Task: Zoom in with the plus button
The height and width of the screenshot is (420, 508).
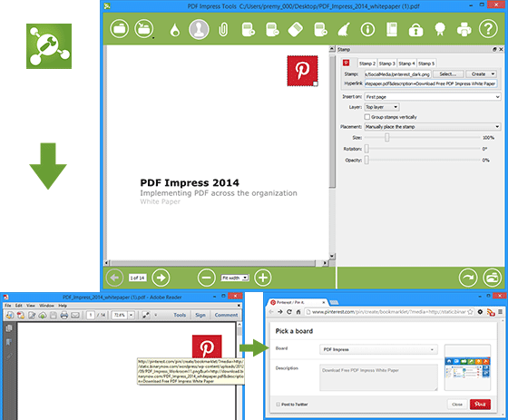Action: coord(263,278)
